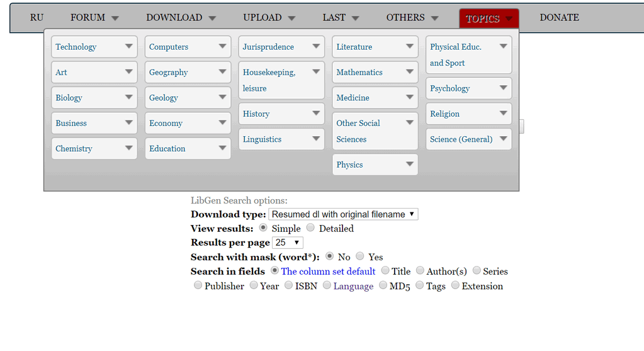644x351 pixels.
Task: Open the Medicine topic link
Action: pos(353,98)
